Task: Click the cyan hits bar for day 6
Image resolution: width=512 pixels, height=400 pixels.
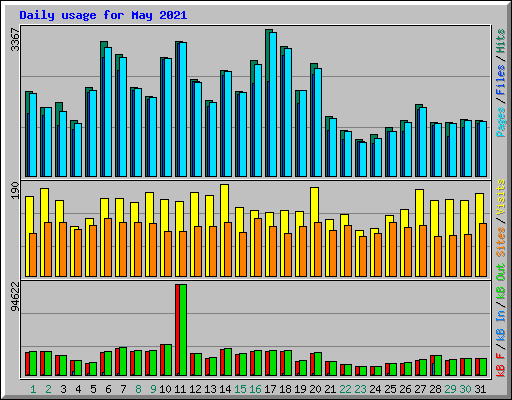Action: 108,112
